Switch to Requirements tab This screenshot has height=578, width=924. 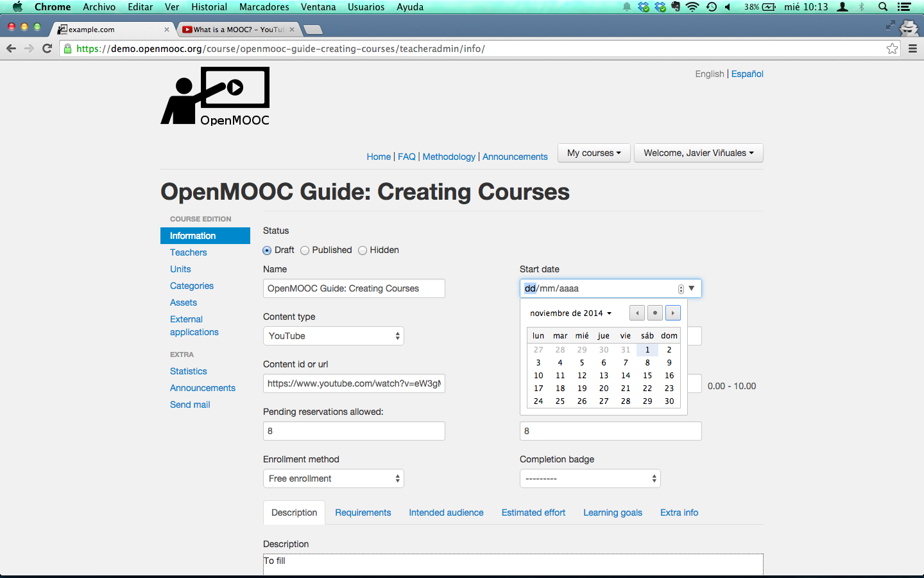363,512
